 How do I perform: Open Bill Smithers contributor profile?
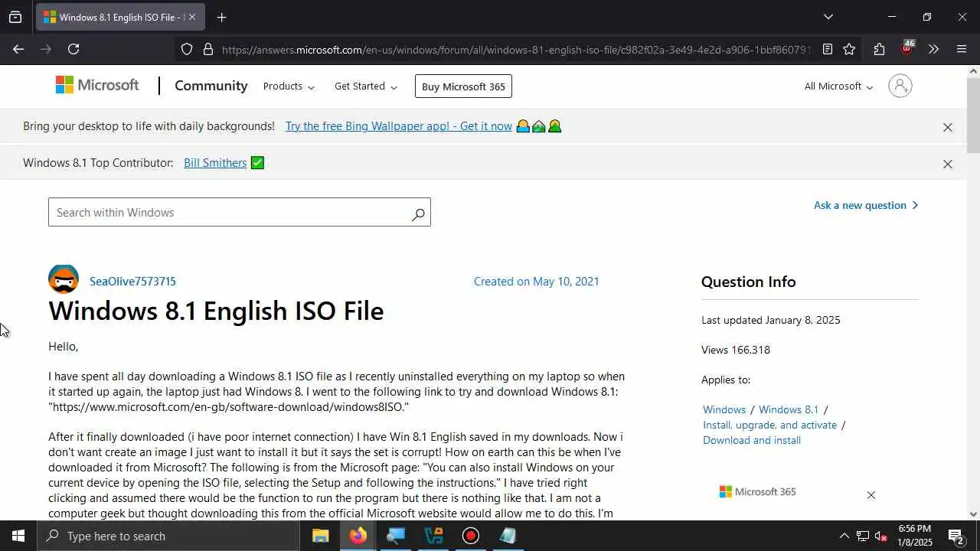point(215,163)
